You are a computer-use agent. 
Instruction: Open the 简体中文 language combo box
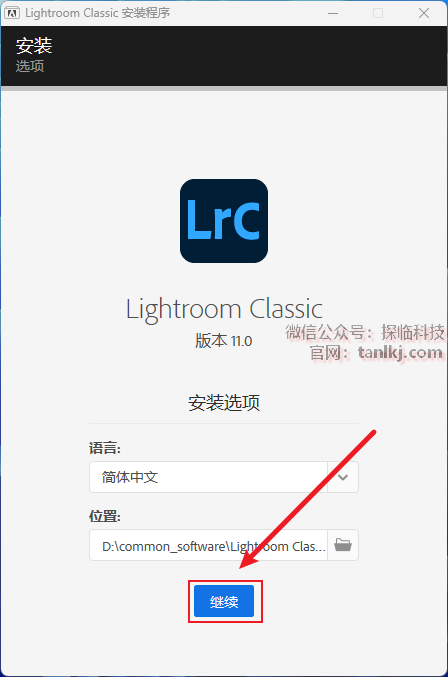(224, 477)
